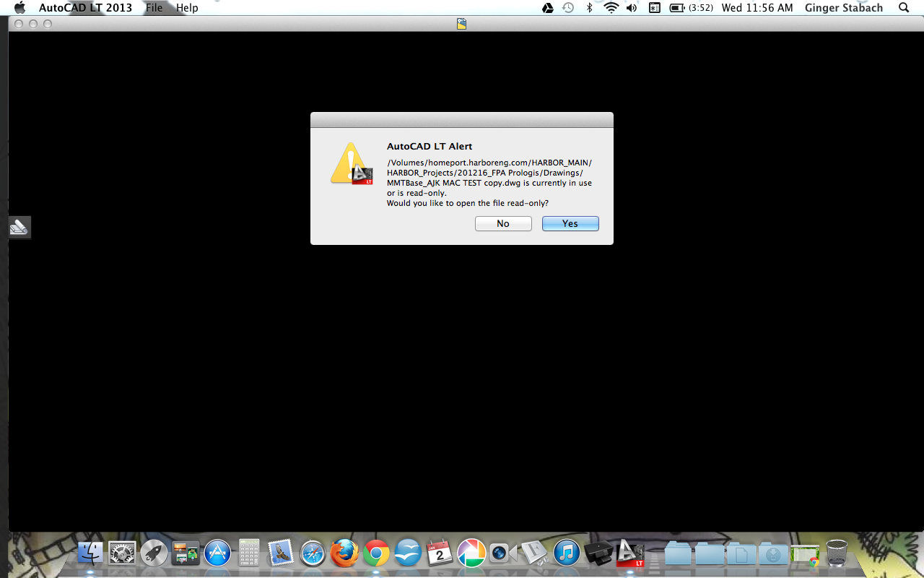Click the volume speaker icon
Screen dimensions: 924x578
pos(632,8)
